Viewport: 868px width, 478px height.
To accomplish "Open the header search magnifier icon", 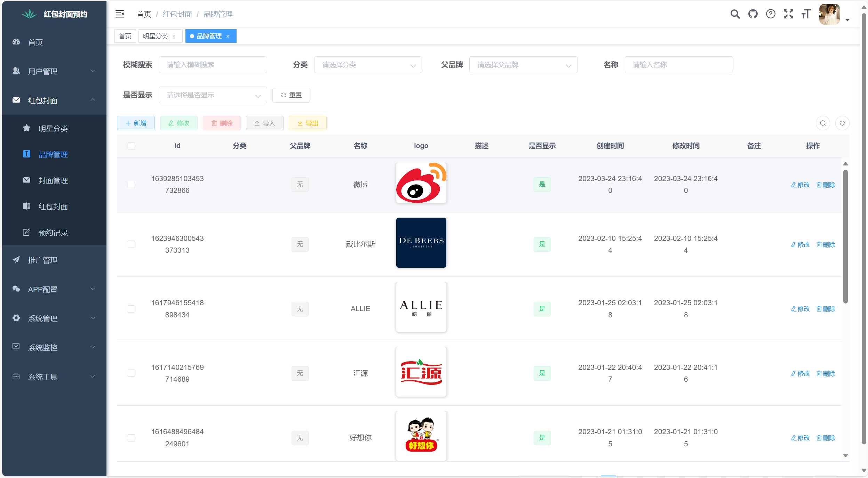I will (x=735, y=14).
